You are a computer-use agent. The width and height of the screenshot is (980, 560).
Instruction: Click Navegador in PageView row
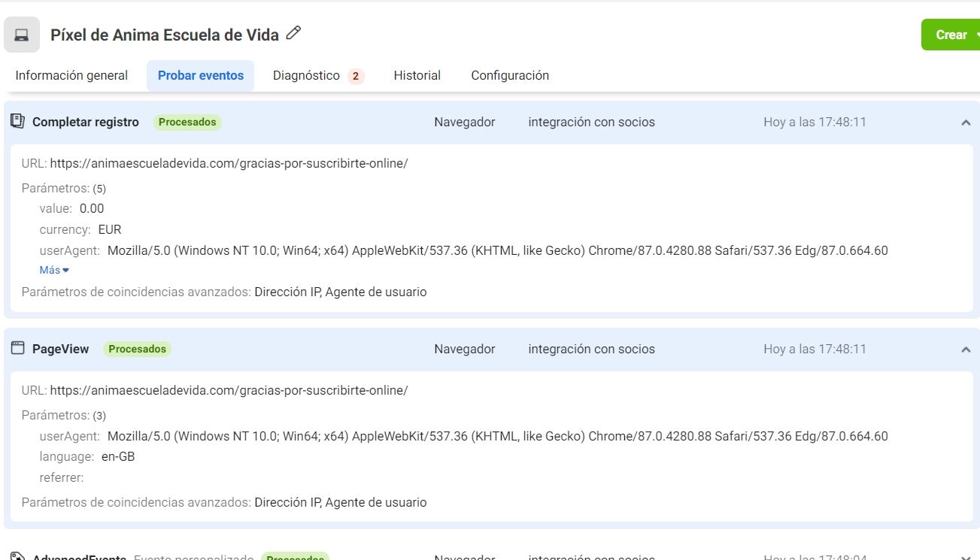pos(465,349)
